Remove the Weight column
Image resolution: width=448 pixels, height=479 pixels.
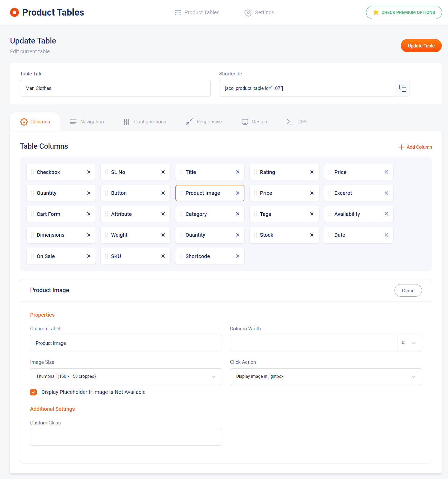pyautogui.click(x=163, y=235)
